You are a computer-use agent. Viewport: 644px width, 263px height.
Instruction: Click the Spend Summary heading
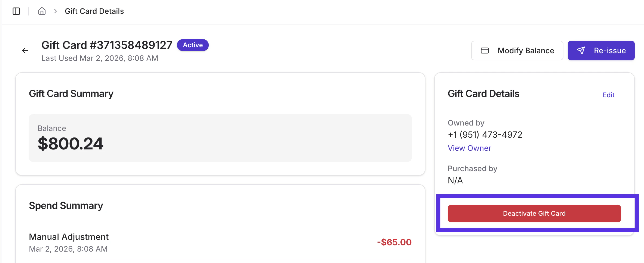click(x=66, y=206)
